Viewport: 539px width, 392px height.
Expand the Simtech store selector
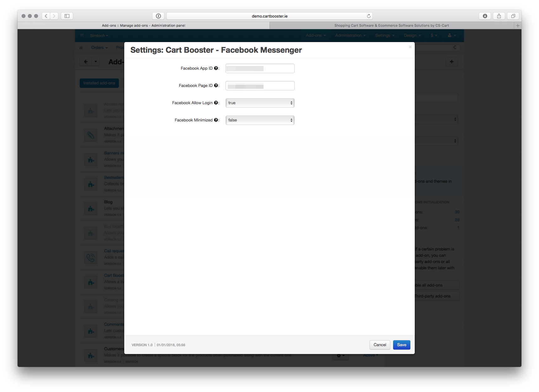(x=99, y=36)
